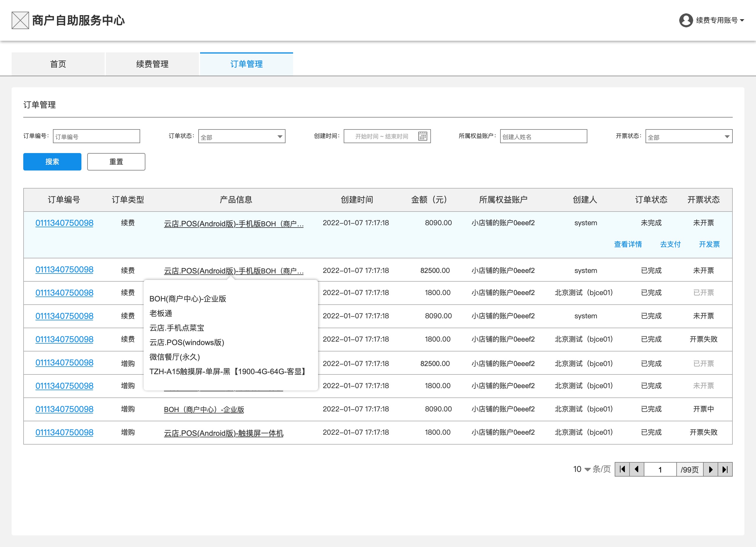Image resolution: width=756 pixels, height=547 pixels.
Task: Click 开票中 status cell
Action: pos(704,409)
